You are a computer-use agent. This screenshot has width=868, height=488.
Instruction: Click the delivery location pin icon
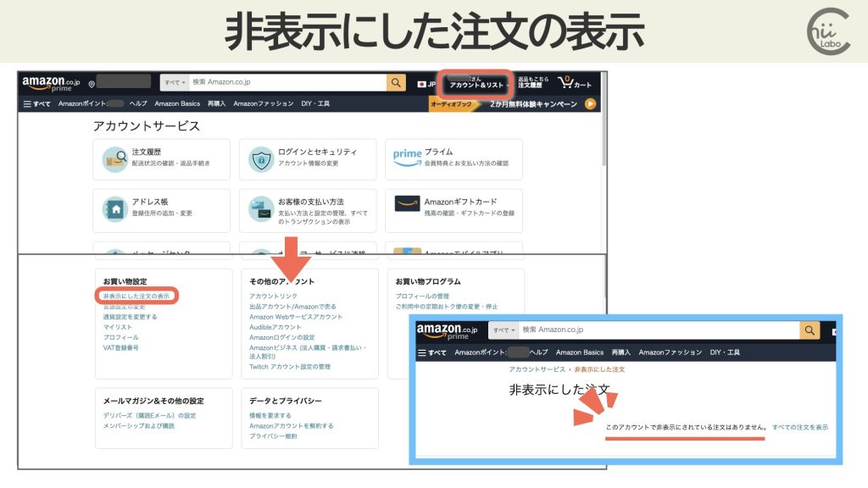(92, 84)
